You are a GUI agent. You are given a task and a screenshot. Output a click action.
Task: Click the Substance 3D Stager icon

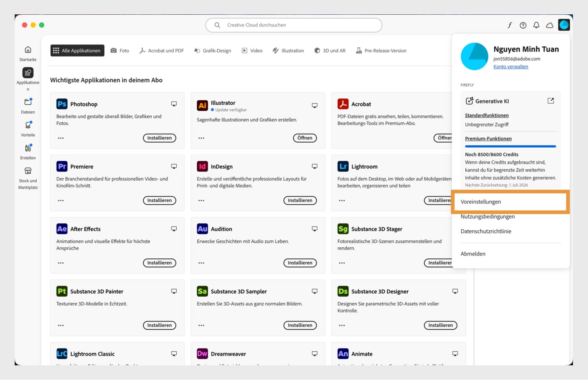343,229
